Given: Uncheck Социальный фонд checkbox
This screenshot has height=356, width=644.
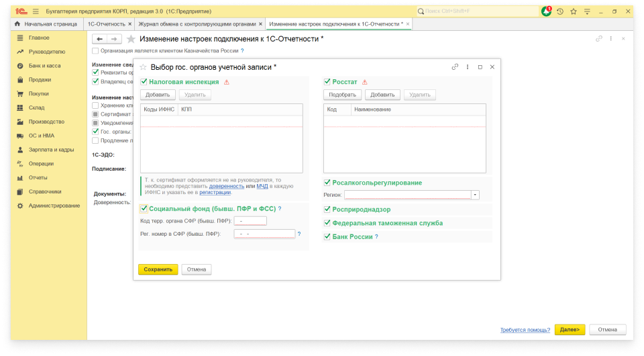Looking at the screenshot, I should (144, 208).
